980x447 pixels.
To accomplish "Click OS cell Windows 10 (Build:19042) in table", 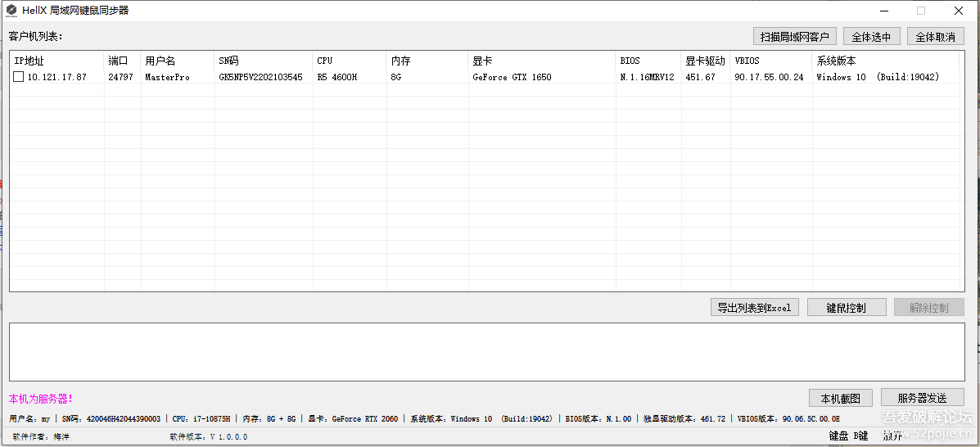I will pos(878,77).
